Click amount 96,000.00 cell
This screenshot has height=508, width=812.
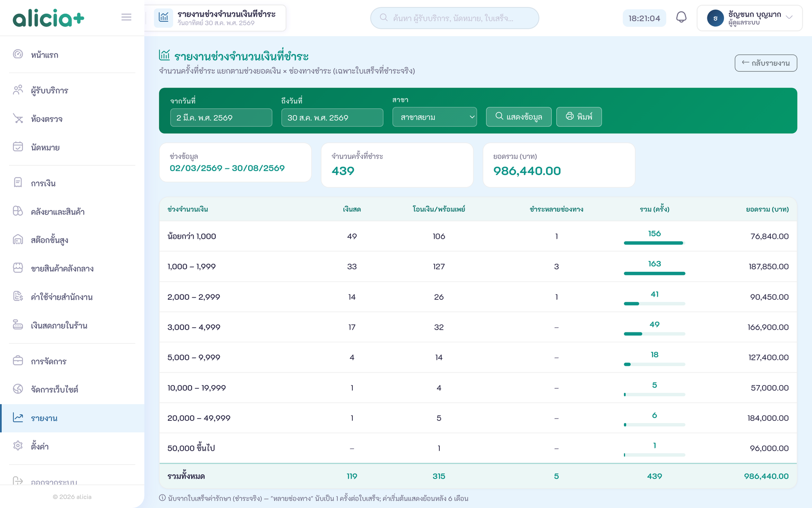point(769,448)
